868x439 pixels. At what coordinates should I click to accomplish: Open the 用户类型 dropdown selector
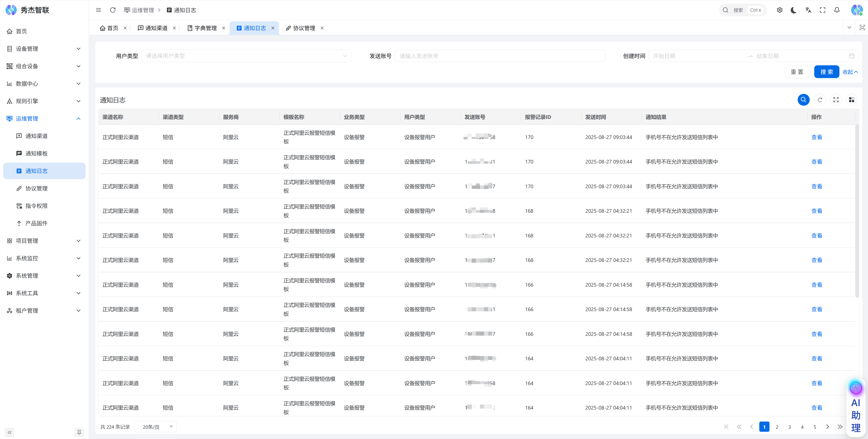[246, 56]
